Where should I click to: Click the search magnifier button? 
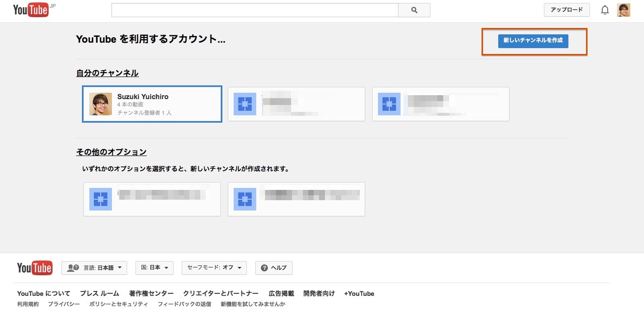click(x=414, y=10)
